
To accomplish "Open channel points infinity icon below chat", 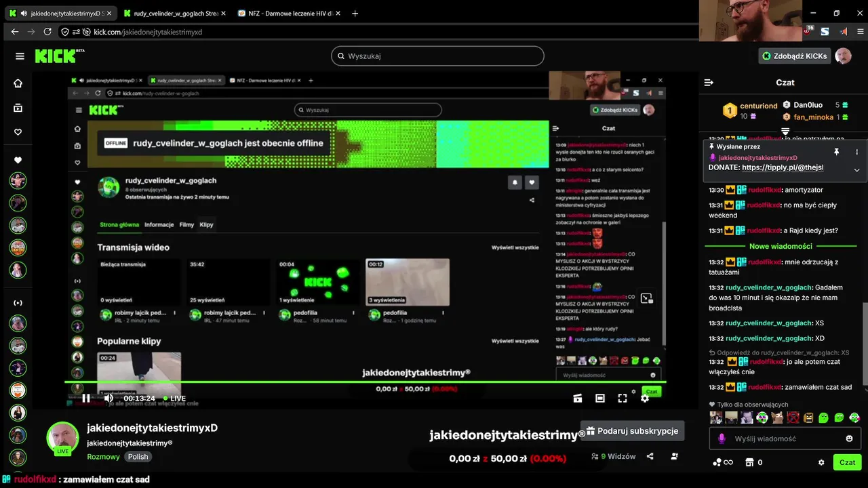I will coord(723,462).
